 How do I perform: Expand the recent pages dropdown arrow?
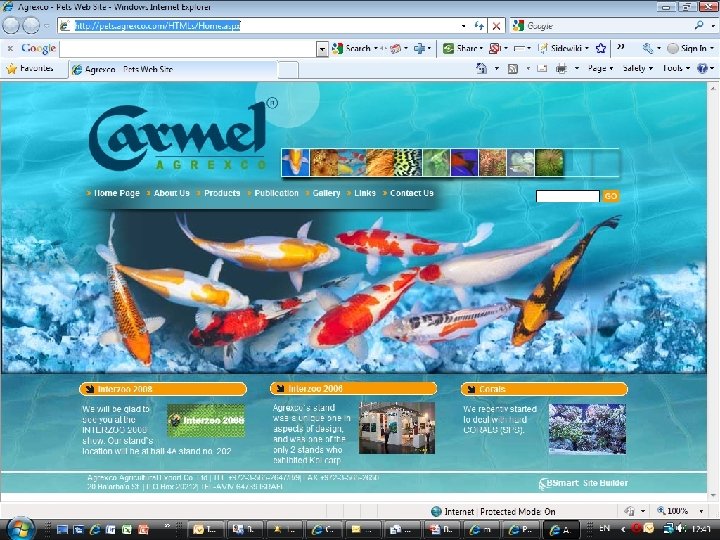46,26
